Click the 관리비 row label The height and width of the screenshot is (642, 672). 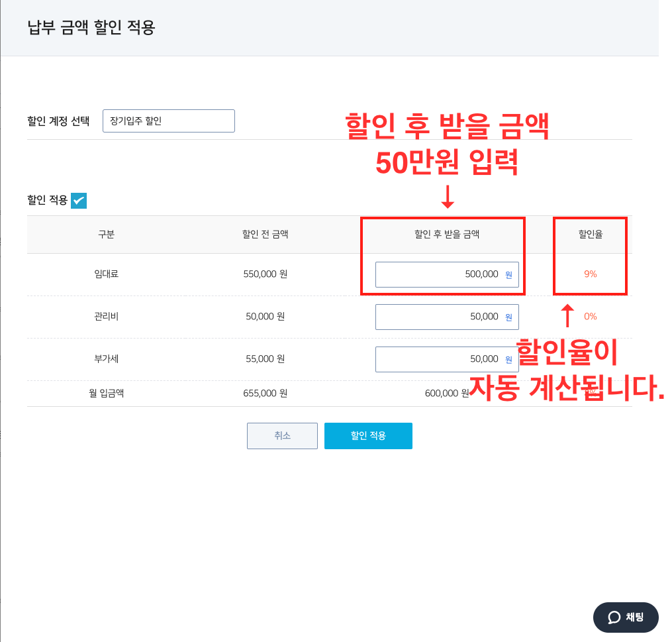click(x=106, y=317)
